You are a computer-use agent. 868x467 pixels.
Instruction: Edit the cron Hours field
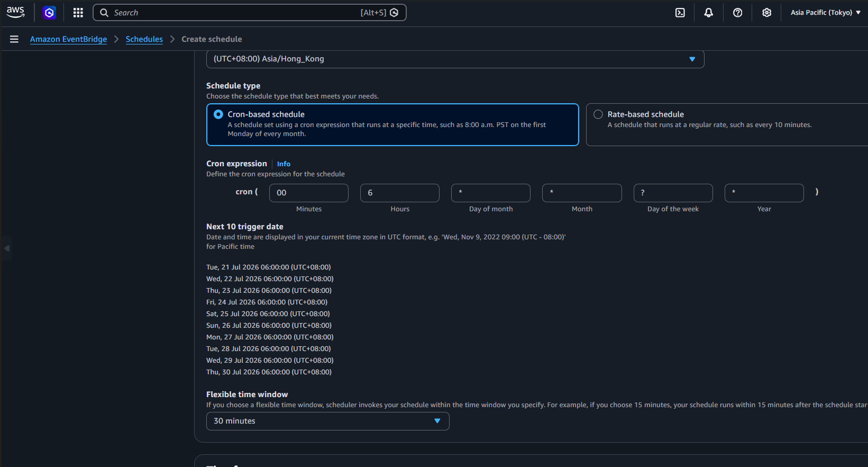(x=400, y=193)
